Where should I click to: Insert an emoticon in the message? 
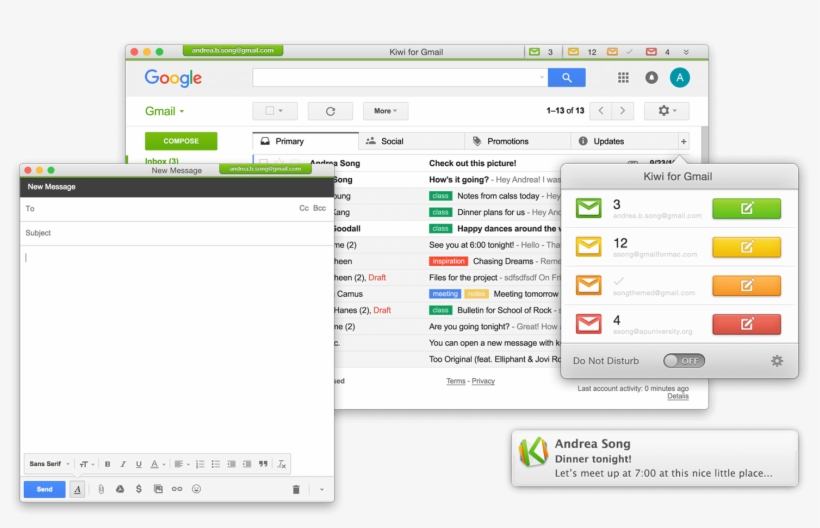pyautogui.click(x=196, y=489)
